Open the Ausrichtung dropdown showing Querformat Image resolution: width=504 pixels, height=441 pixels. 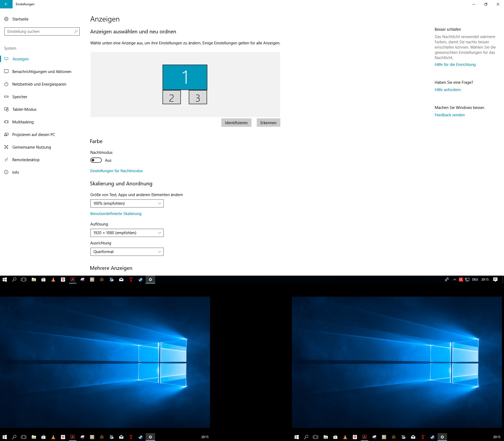coord(127,252)
